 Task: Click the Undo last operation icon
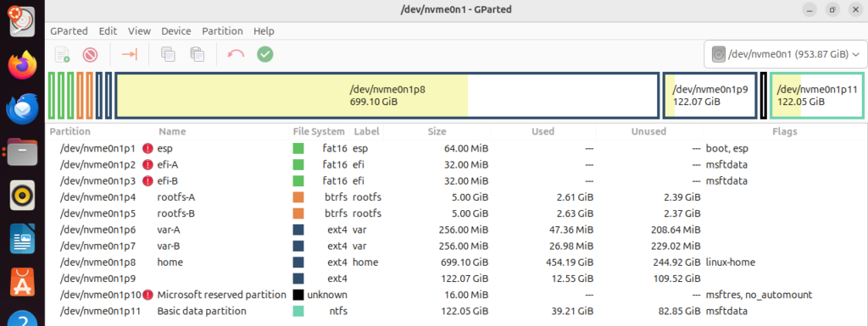point(236,54)
